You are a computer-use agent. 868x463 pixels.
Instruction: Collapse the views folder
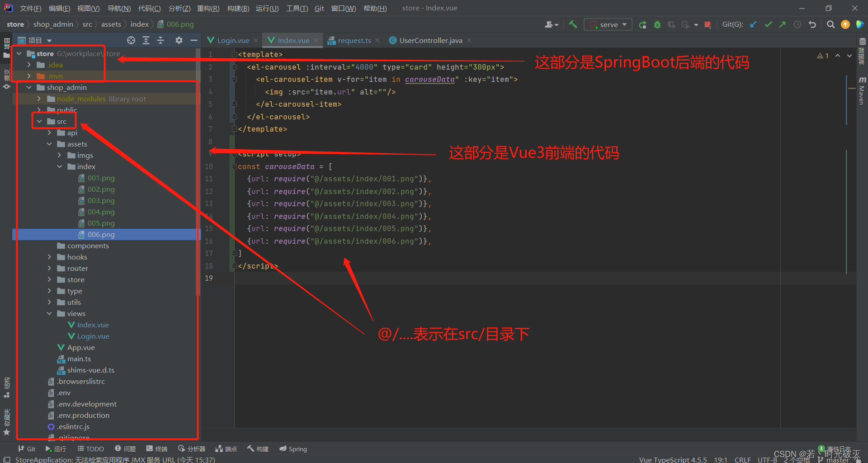(x=49, y=313)
